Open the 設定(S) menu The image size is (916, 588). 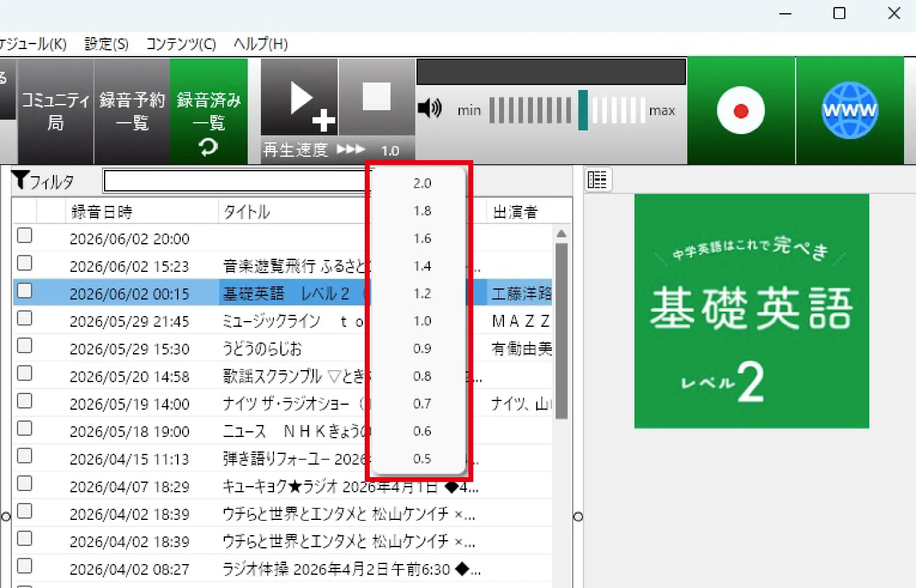[x=107, y=44]
